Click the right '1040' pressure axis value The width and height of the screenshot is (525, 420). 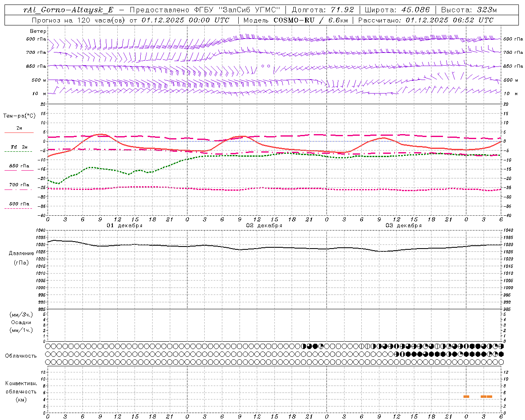(508, 231)
